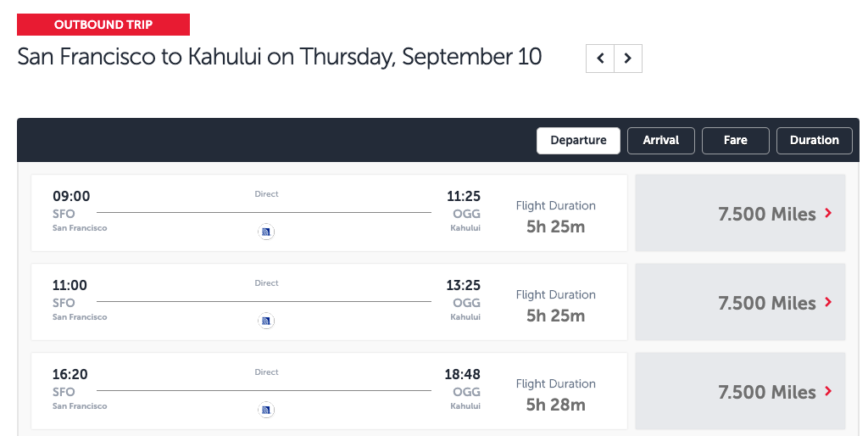Go to the previous day's flights
Image resolution: width=868 pixels, height=436 pixels.
tap(600, 59)
